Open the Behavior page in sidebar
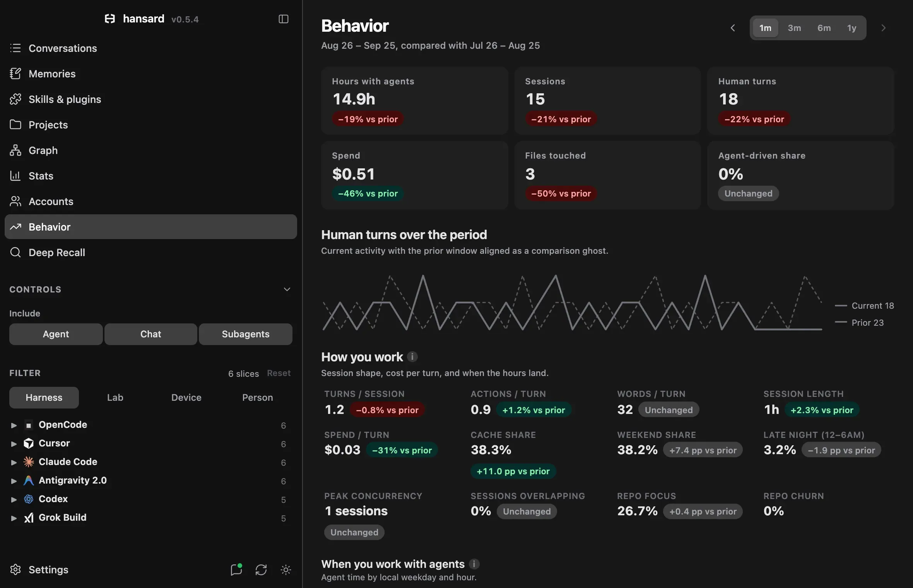 (x=151, y=227)
